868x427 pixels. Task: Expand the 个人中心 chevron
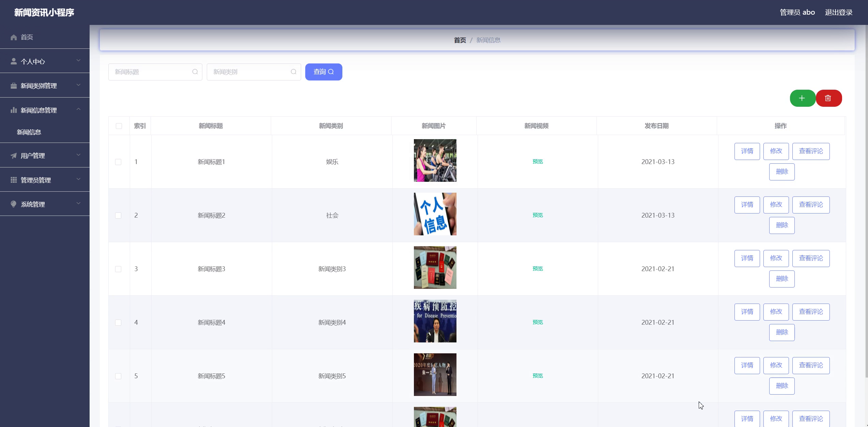[78, 60]
